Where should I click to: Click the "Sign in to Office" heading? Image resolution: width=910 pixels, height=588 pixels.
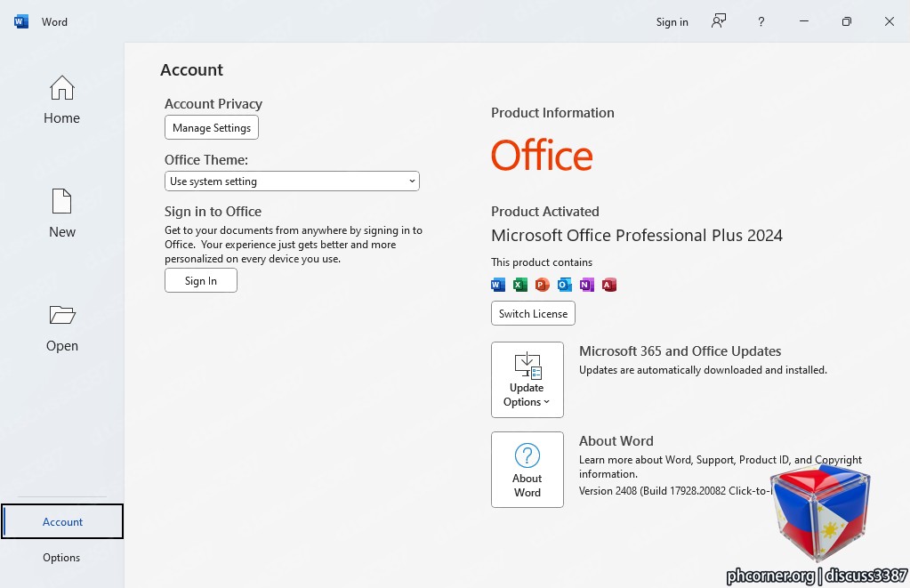point(213,212)
